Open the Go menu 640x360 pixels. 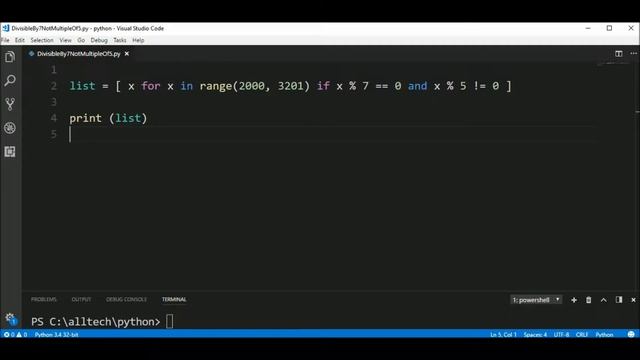(x=81, y=40)
